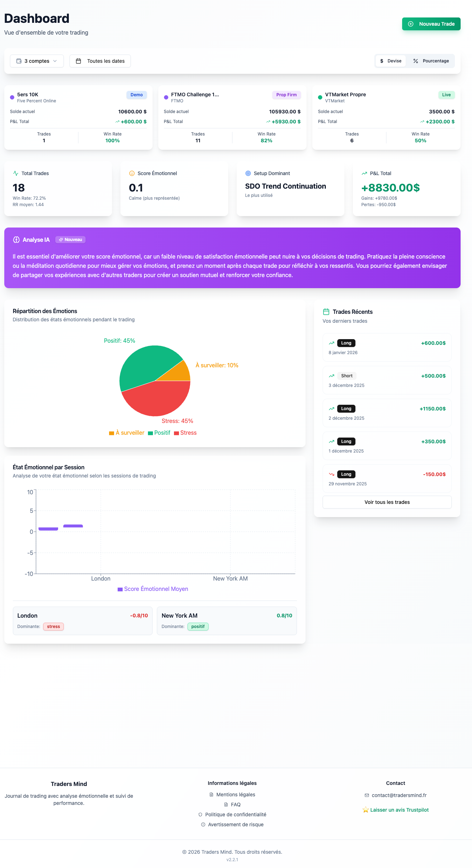Click trend arrow beside +5930.00 $ P&L

[x=268, y=122]
